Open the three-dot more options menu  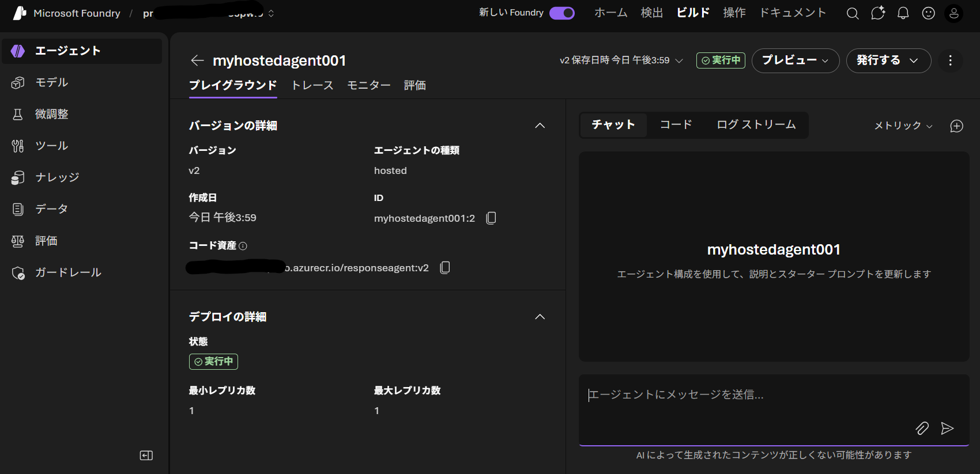click(x=951, y=60)
